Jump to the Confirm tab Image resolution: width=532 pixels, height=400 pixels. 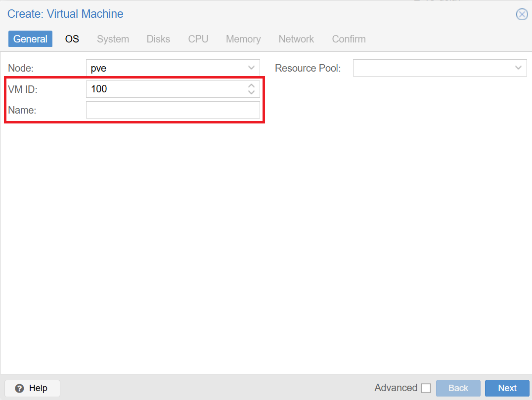click(x=349, y=39)
